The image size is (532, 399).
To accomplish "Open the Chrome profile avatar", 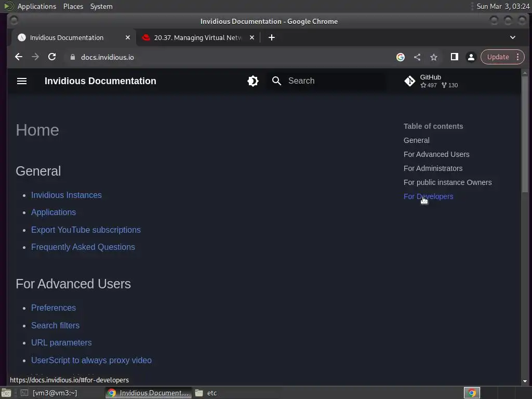I will (471, 57).
